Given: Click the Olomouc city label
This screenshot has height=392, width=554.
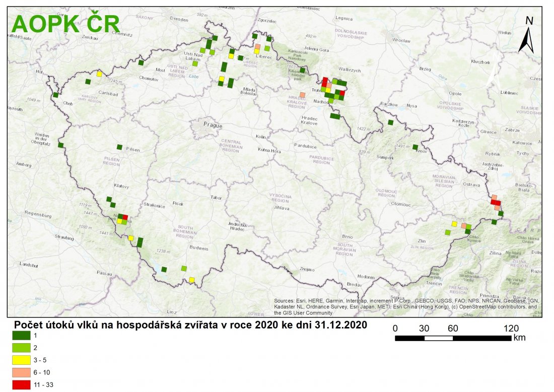Looking at the screenshot, I should pyautogui.click(x=401, y=204).
